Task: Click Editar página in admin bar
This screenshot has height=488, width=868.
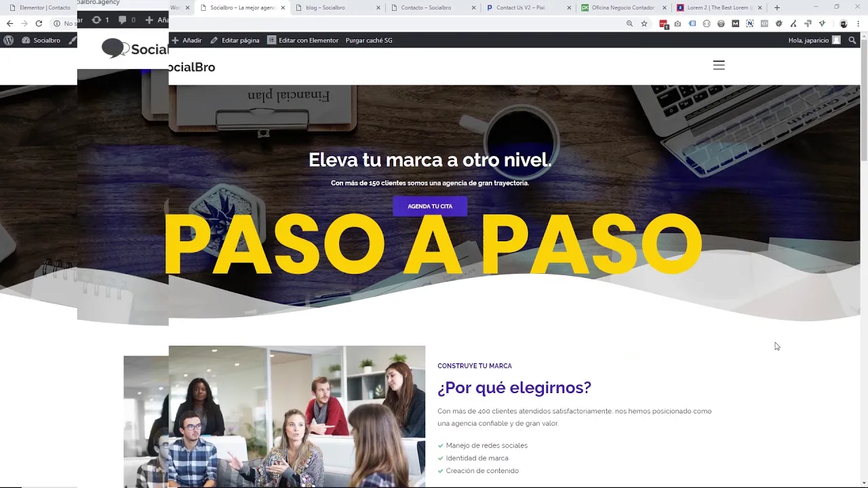Action: click(235, 40)
